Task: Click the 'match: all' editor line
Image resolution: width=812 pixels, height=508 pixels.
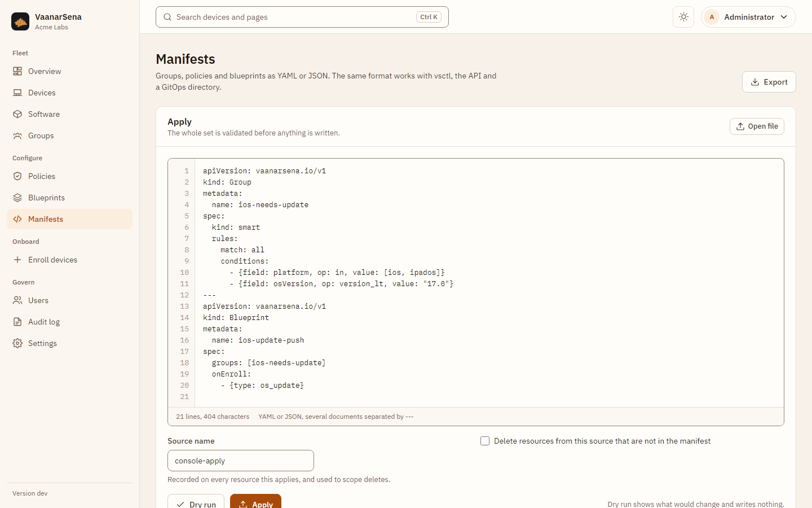Action: coord(242,249)
